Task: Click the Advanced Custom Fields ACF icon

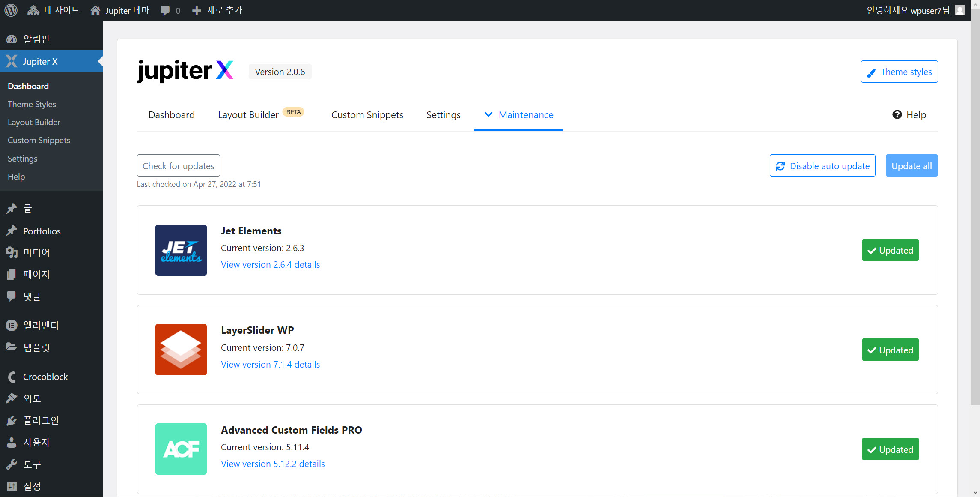Action: 181,449
